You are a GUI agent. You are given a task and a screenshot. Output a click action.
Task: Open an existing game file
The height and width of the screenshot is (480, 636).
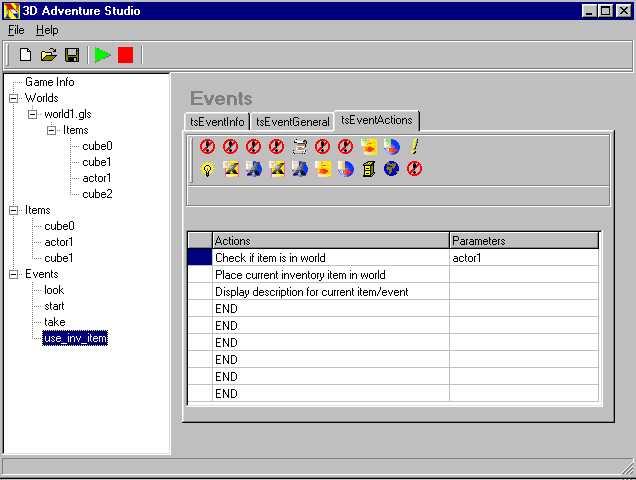click(48, 55)
